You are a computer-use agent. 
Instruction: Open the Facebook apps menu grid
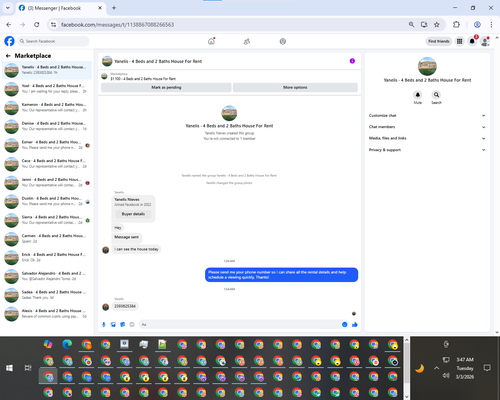[459, 41]
